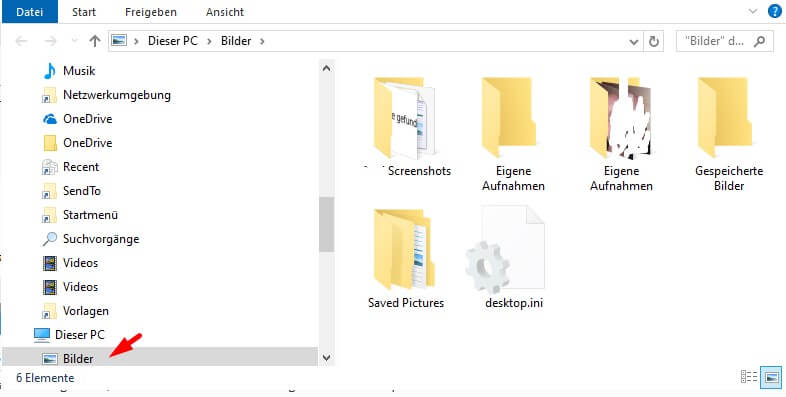The width and height of the screenshot is (786, 397).
Task: Select the empty Eigene Aufnahmen folder
Action: (513, 133)
